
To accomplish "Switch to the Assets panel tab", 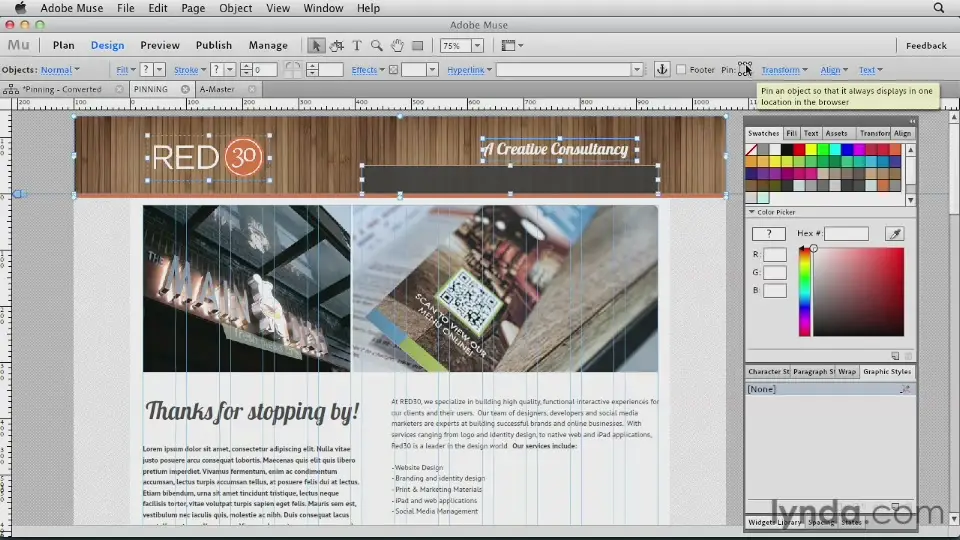I will click(836, 133).
